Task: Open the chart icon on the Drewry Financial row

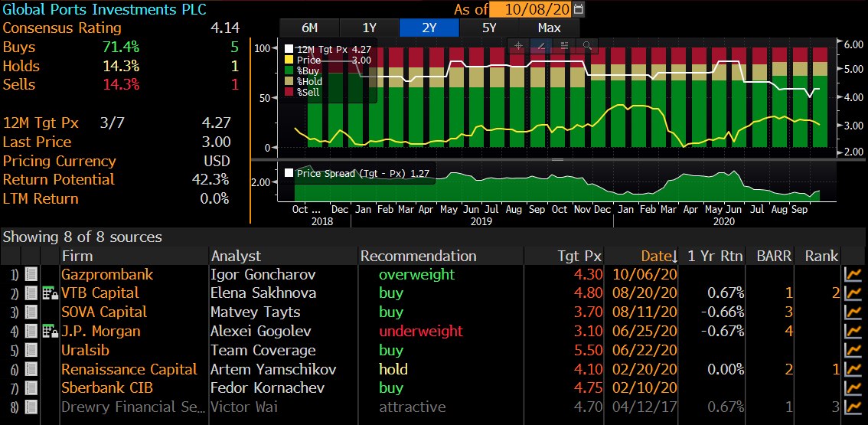Action: pyautogui.click(x=853, y=407)
